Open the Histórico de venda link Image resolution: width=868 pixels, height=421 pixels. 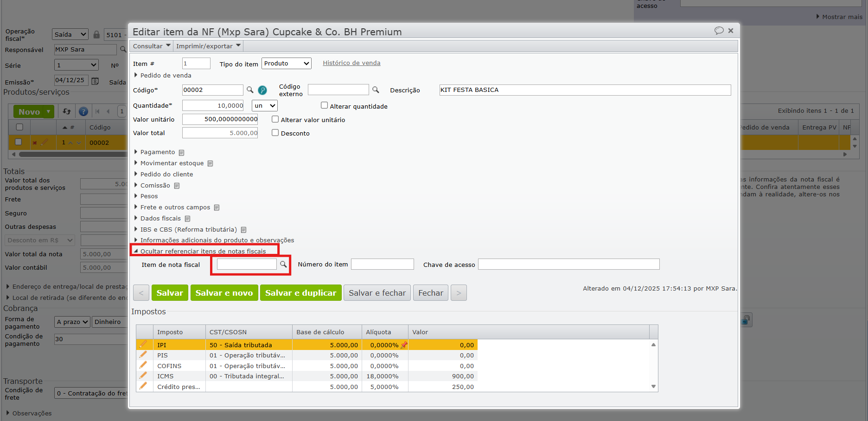(351, 63)
